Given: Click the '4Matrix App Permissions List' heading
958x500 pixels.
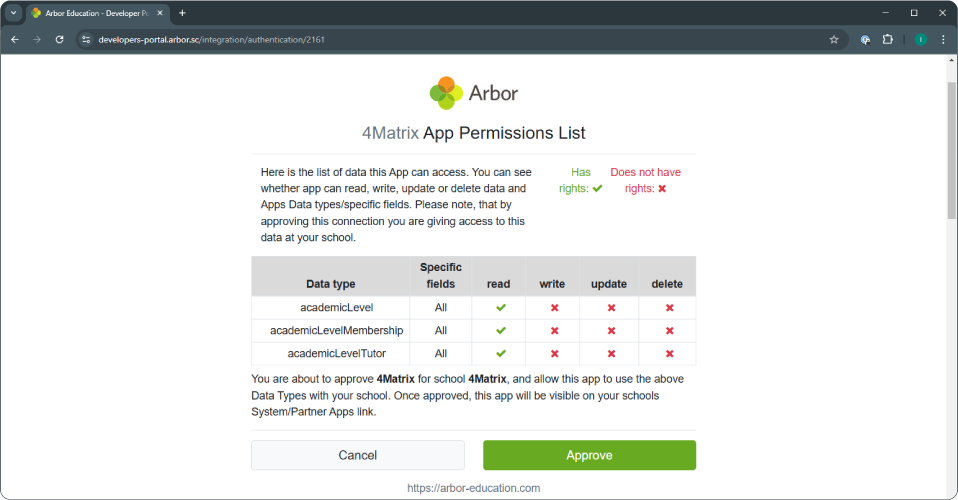Looking at the screenshot, I should [474, 133].
